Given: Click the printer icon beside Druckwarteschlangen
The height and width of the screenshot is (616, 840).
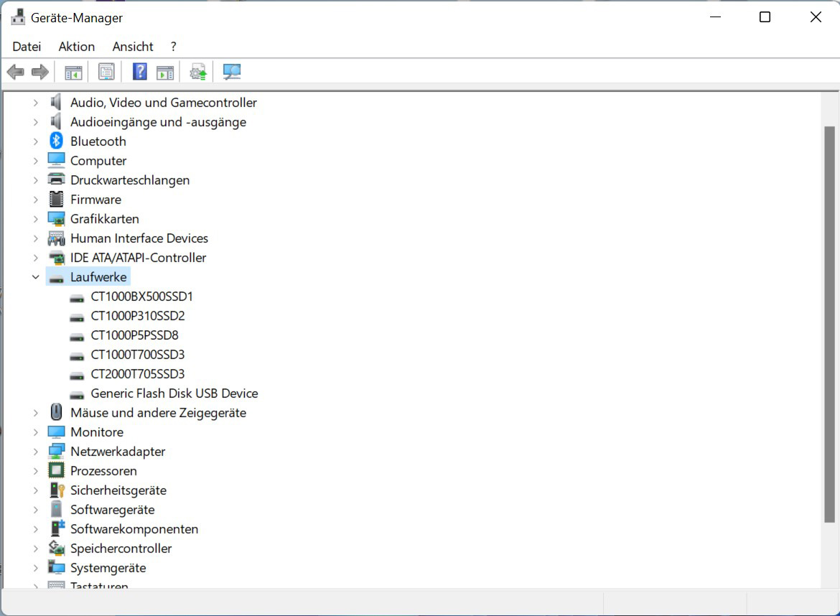Looking at the screenshot, I should 56,180.
